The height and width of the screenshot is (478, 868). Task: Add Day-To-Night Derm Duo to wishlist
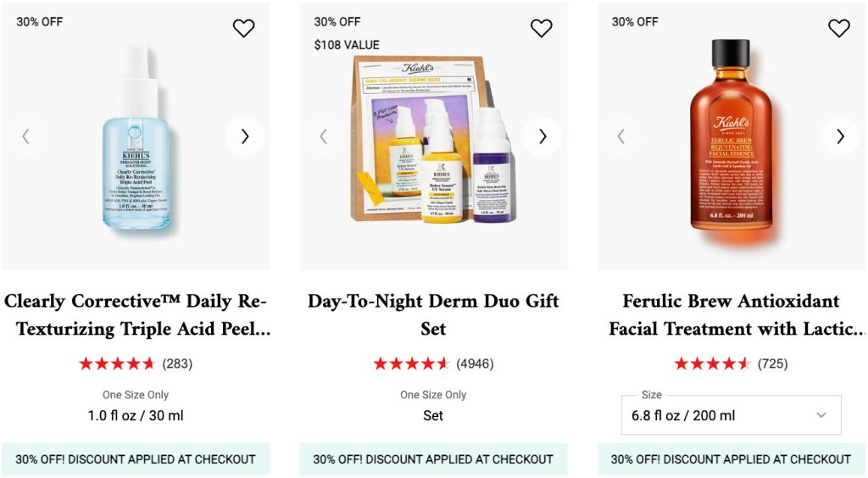[541, 28]
